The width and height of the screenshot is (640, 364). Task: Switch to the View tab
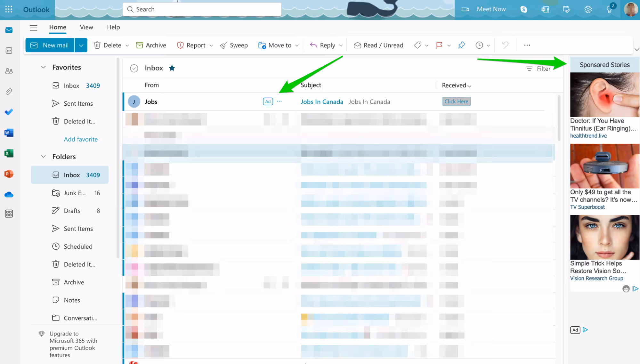coord(86,27)
